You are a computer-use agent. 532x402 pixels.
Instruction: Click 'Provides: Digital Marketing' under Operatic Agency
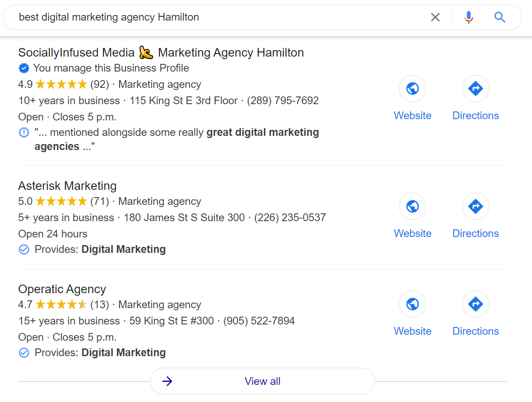[100, 353]
